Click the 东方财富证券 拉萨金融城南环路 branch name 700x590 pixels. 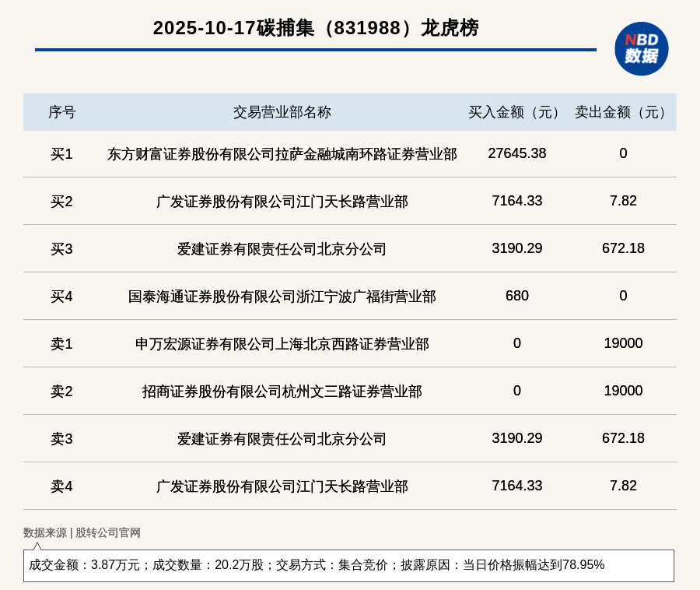click(x=282, y=154)
